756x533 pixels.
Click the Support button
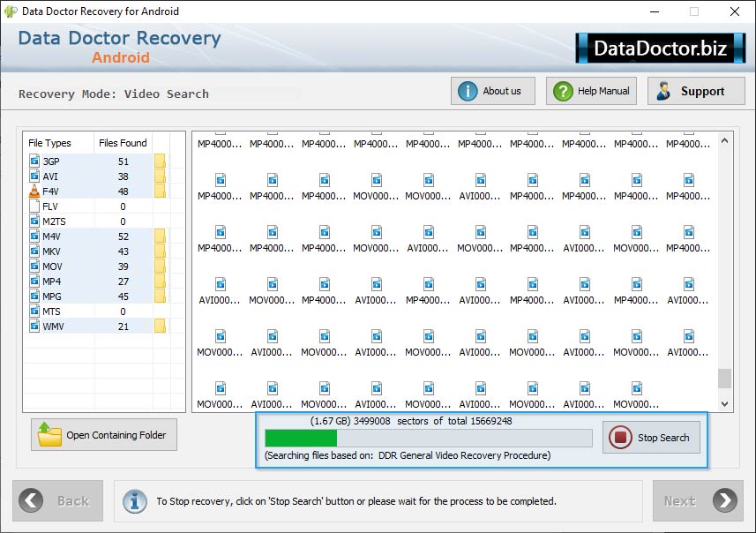pyautogui.click(x=696, y=91)
